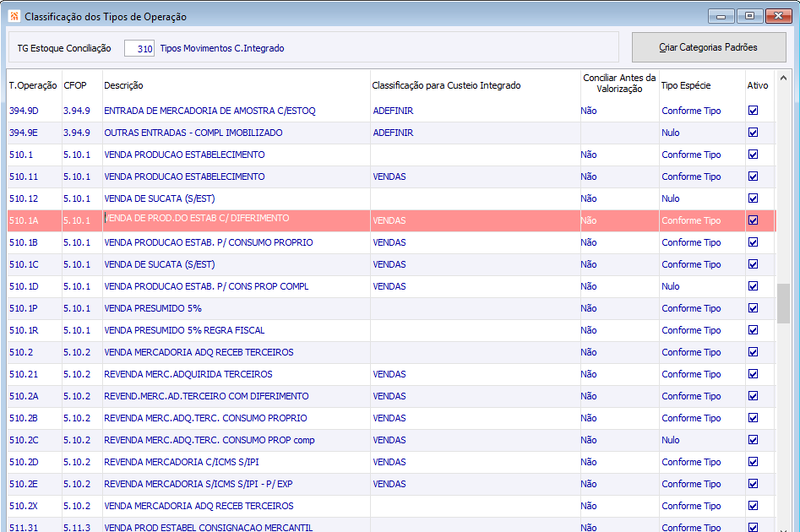Select VENDA PRODUCAO ESTAB. P/ CONS PROP COMPL
800x532 pixels.
[206, 286]
